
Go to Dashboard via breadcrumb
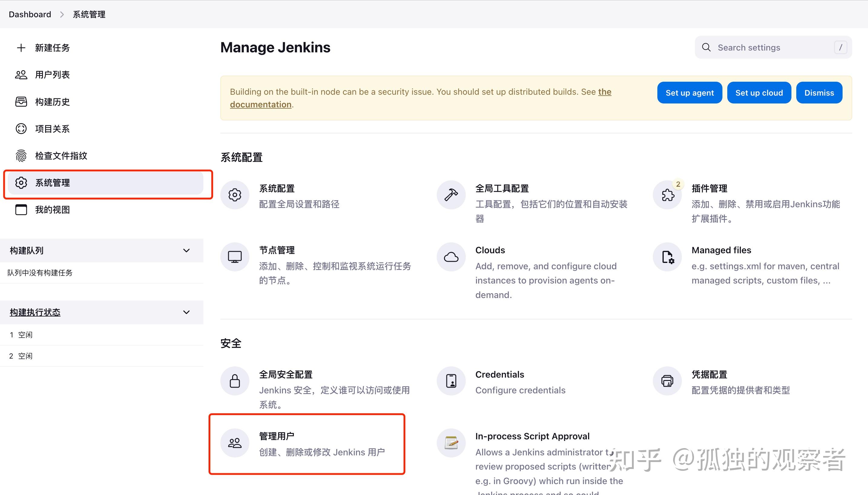point(30,14)
